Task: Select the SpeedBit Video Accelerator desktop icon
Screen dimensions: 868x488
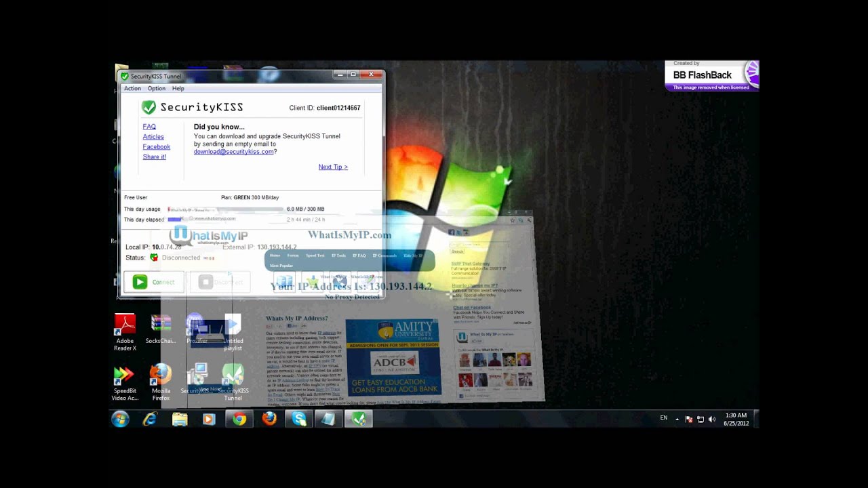Action: click(125, 383)
